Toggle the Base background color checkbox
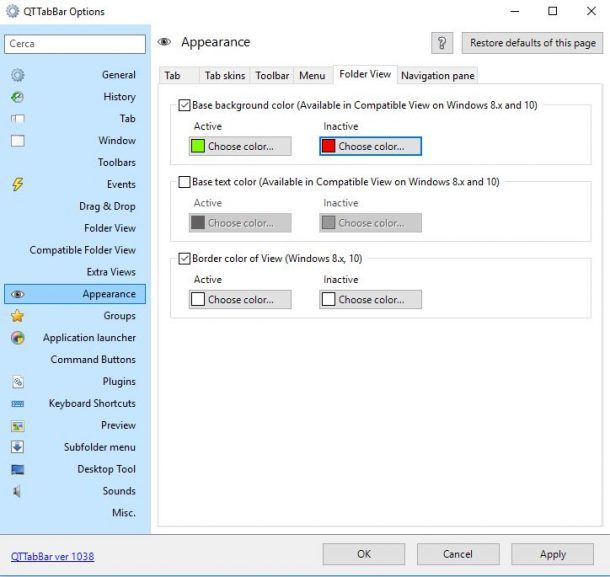 tap(184, 105)
